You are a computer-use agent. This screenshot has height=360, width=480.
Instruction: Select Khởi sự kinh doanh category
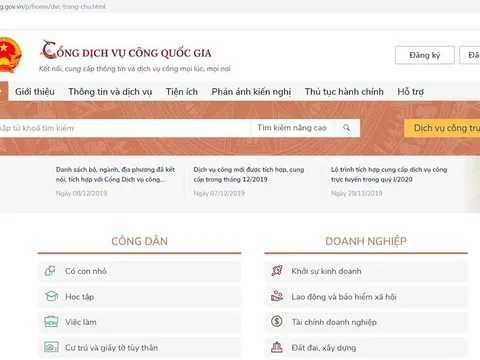tap(366, 271)
